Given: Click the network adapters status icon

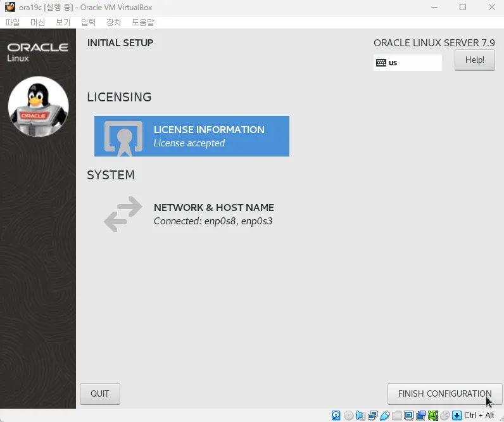Looking at the screenshot, I should click(x=372, y=415).
